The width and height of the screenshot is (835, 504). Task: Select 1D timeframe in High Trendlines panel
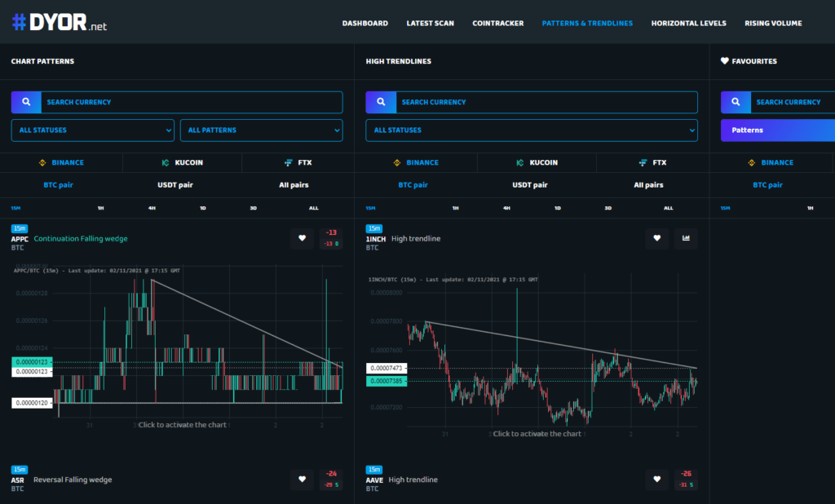[558, 208]
